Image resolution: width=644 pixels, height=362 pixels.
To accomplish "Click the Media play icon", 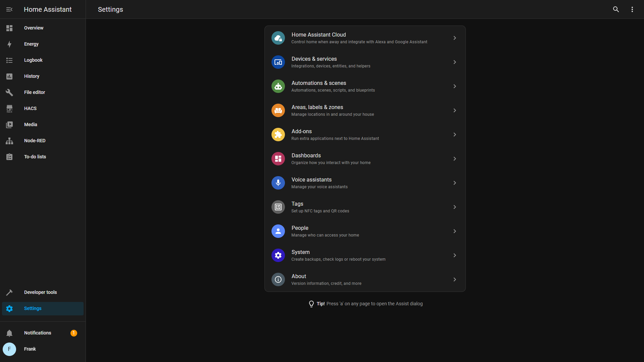I will [9, 125].
